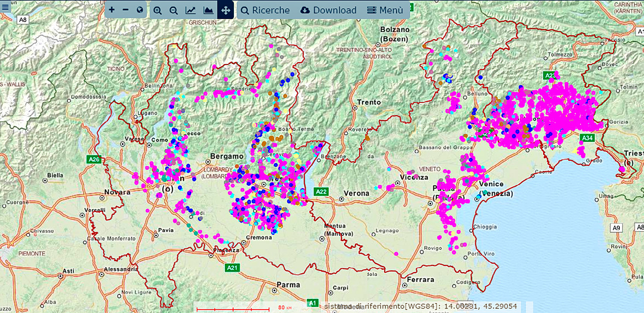This screenshot has height=313, width=644.
Task: Zoom in with the plus button
Action: click(112, 10)
